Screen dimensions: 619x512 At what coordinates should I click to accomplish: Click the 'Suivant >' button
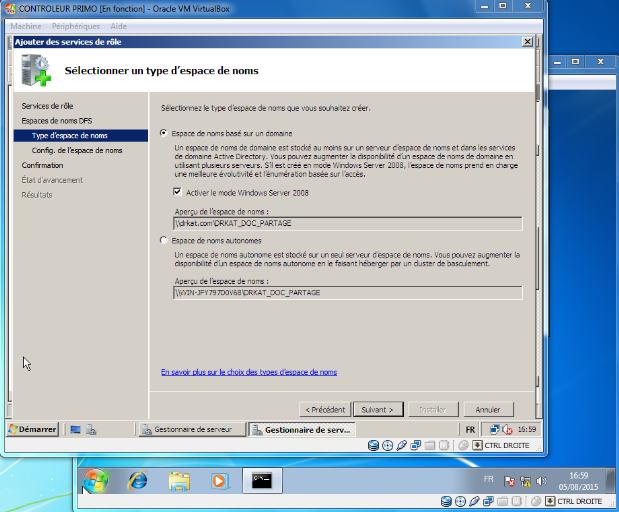[x=378, y=409]
